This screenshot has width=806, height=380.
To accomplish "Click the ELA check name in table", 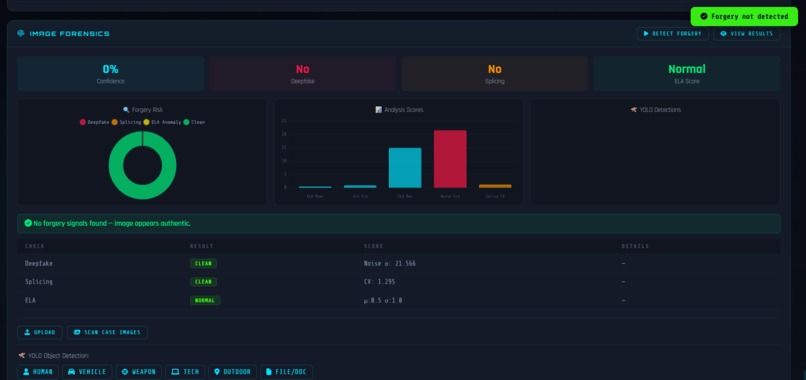I will click(x=30, y=300).
